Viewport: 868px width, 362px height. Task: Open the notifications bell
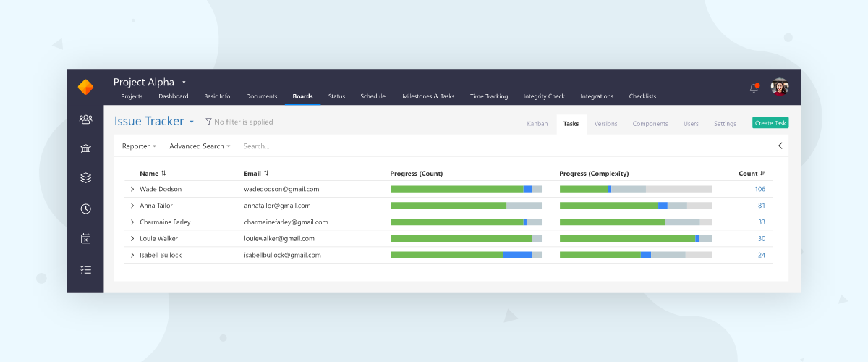point(754,88)
